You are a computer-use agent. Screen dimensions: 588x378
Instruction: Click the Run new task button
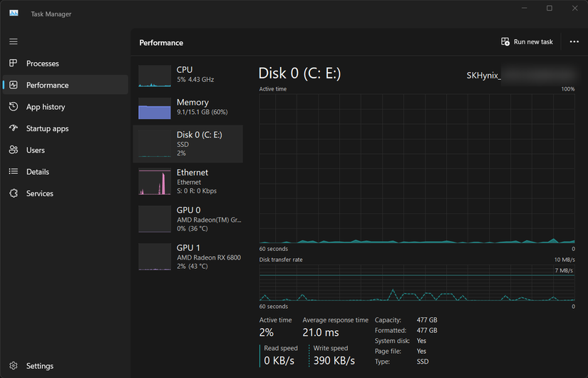(x=527, y=42)
